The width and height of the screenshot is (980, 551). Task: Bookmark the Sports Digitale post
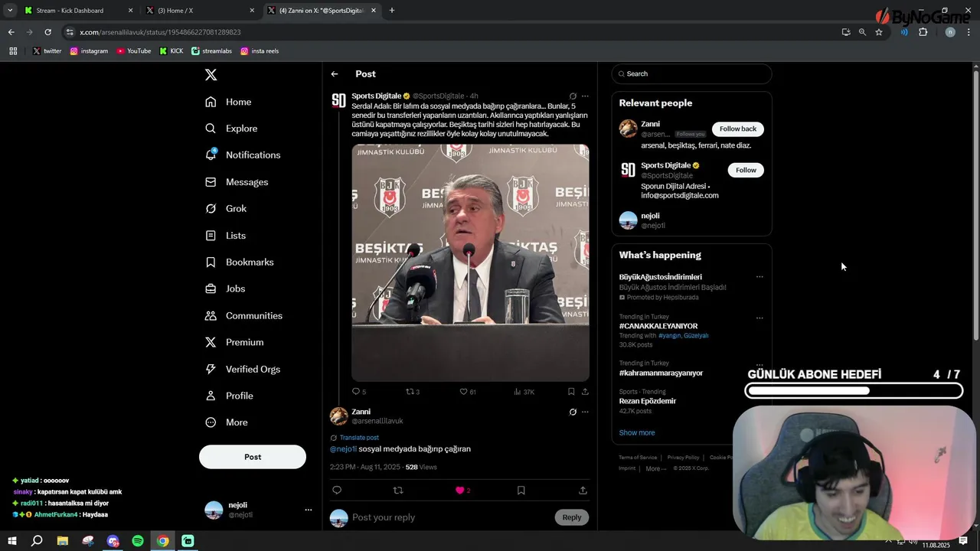point(571,392)
